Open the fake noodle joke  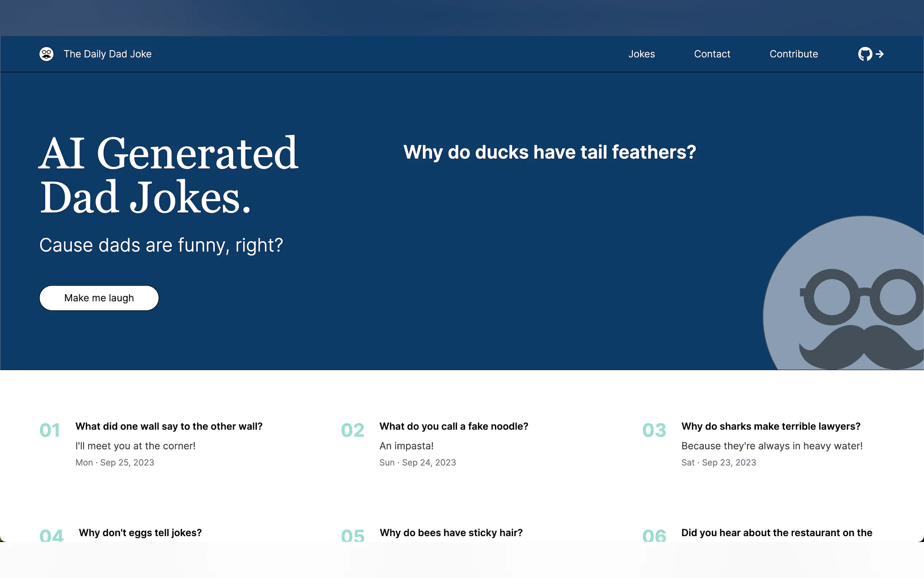453,426
